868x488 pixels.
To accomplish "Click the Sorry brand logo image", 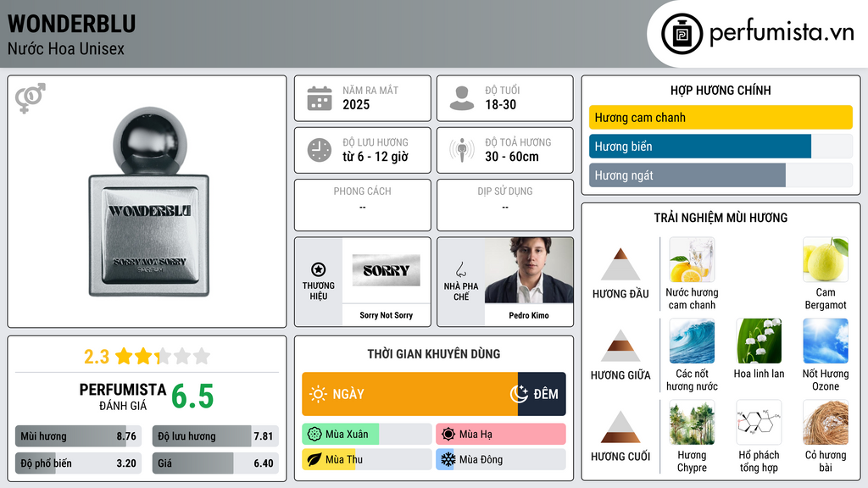I will [x=386, y=270].
